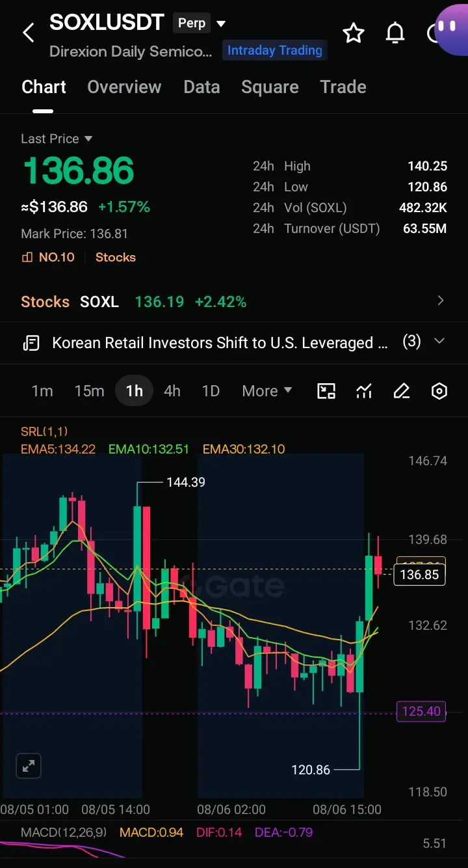Switch to the Trade tab

click(343, 87)
